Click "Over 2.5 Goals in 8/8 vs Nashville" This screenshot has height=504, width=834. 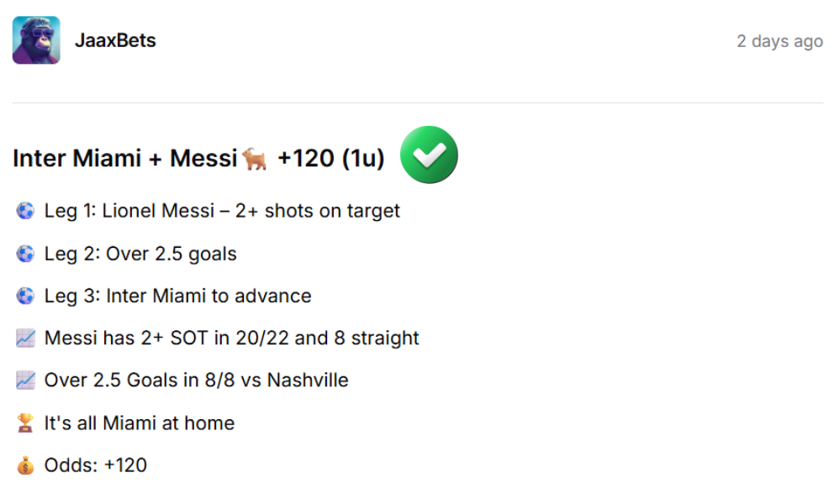(x=196, y=381)
